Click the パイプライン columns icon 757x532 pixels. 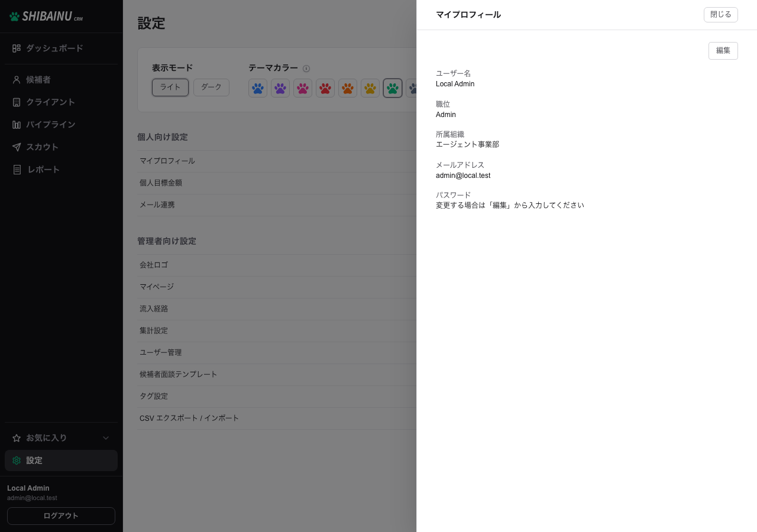17,125
